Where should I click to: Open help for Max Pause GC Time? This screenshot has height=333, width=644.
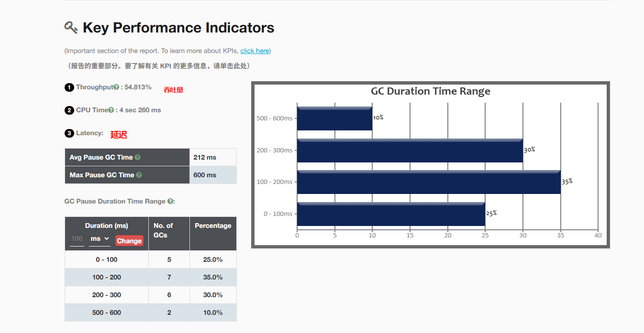pyautogui.click(x=139, y=175)
